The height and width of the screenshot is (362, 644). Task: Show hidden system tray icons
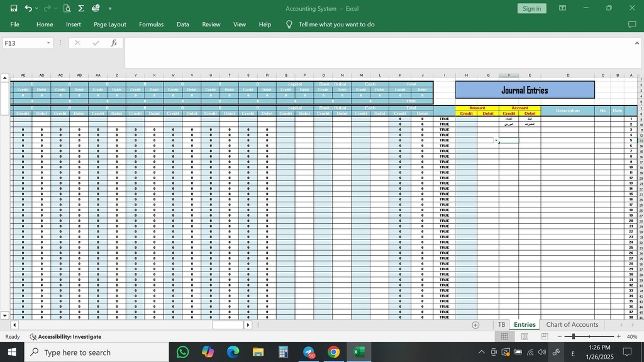click(481, 352)
